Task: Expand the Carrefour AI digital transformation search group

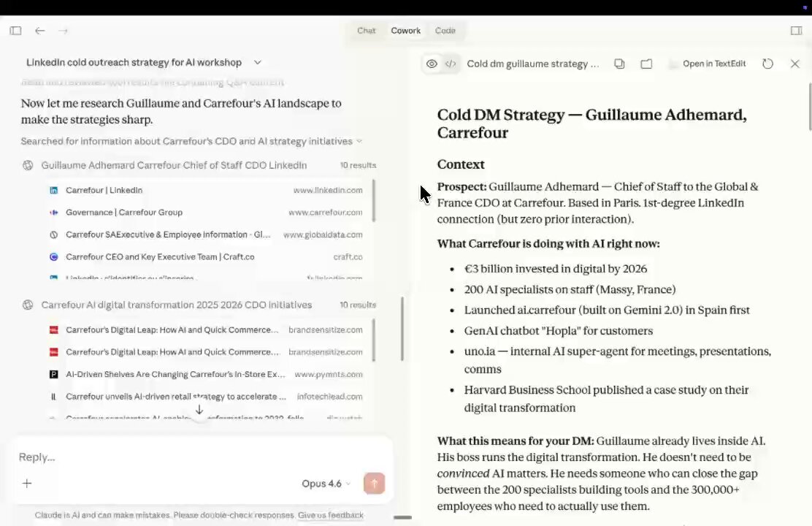Action: [x=199, y=305]
